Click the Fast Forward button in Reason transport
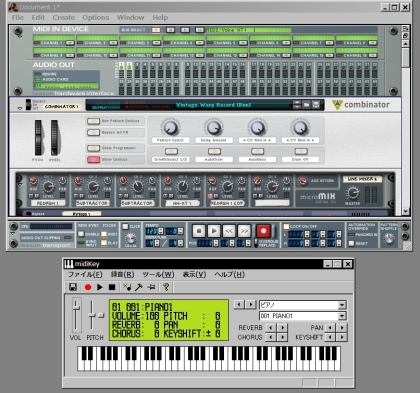This screenshot has width=420, height=393. (244, 231)
